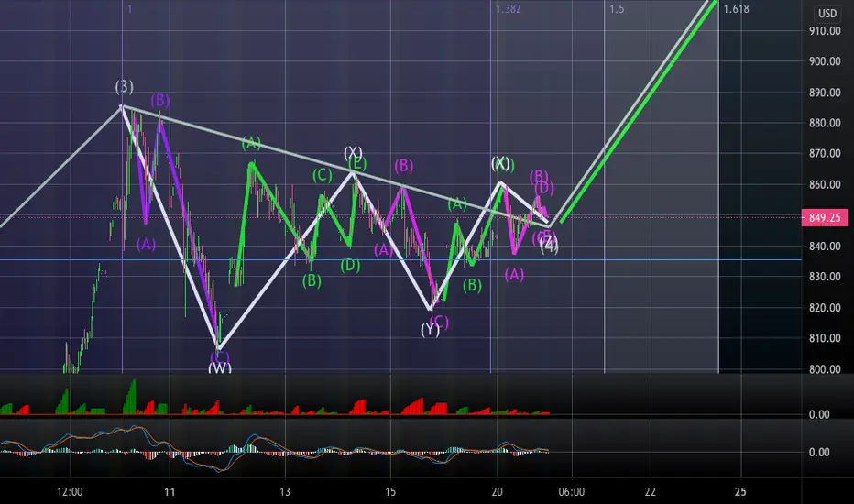Click the MACD pane 0.00 scale label
854x504 pixels.
tap(819, 453)
